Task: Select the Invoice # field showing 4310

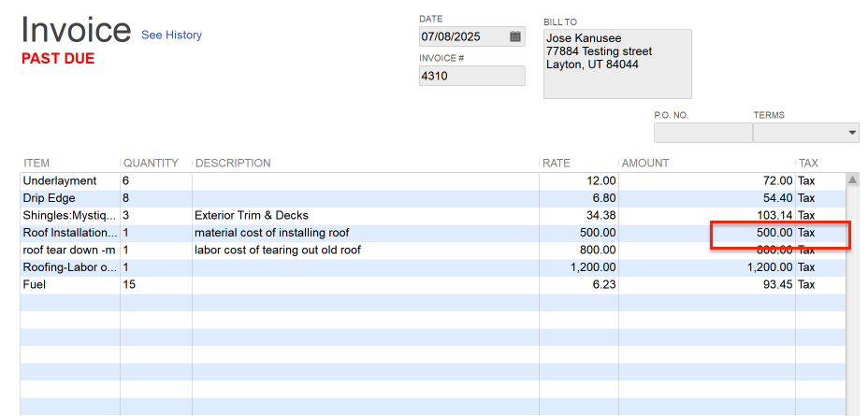Action: [x=471, y=76]
